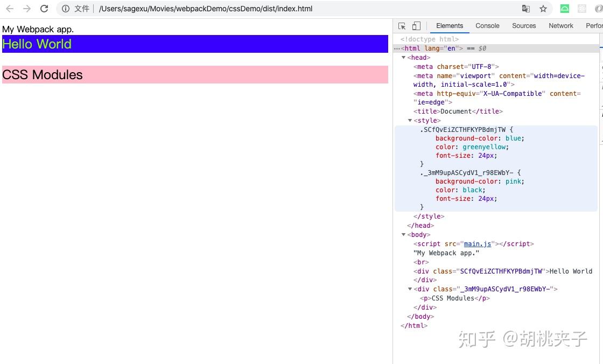The image size is (603, 364).
Task: Bookmark this page with the star icon
Action: click(x=543, y=9)
